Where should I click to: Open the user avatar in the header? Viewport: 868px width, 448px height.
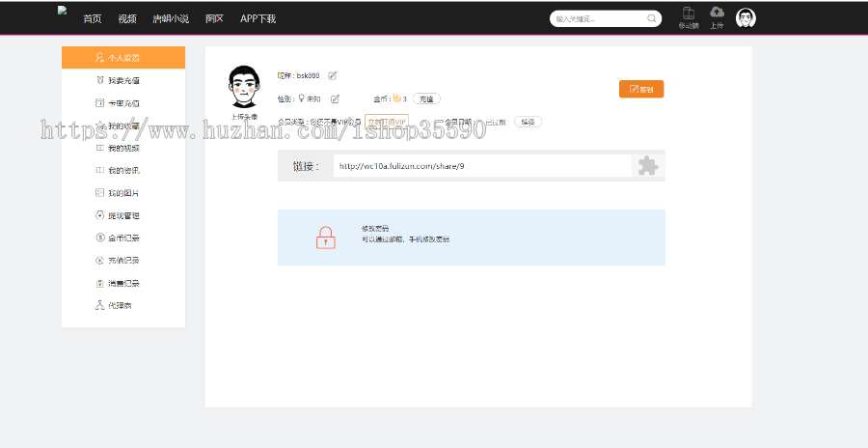pyautogui.click(x=746, y=18)
